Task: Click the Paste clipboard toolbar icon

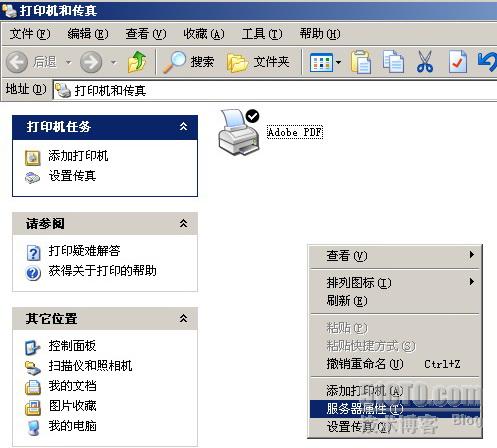Action: coord(361,62)
